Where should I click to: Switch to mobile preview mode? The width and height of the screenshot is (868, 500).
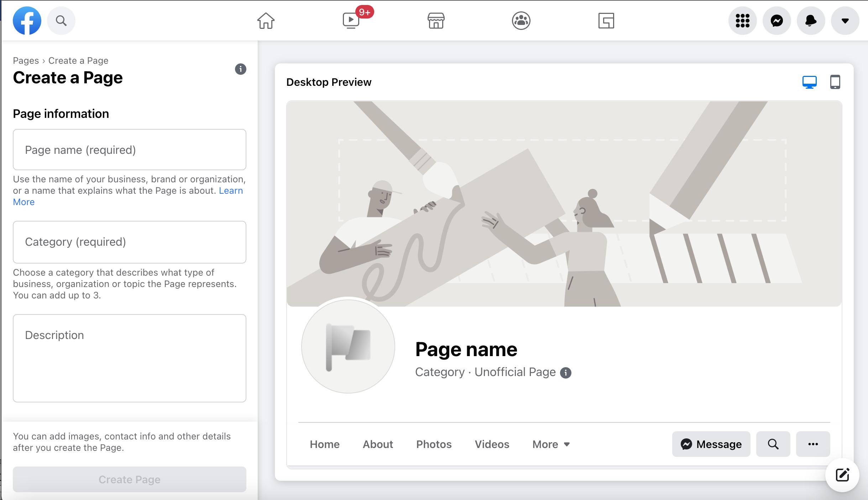pyautogui.click(x=835, y=82)
